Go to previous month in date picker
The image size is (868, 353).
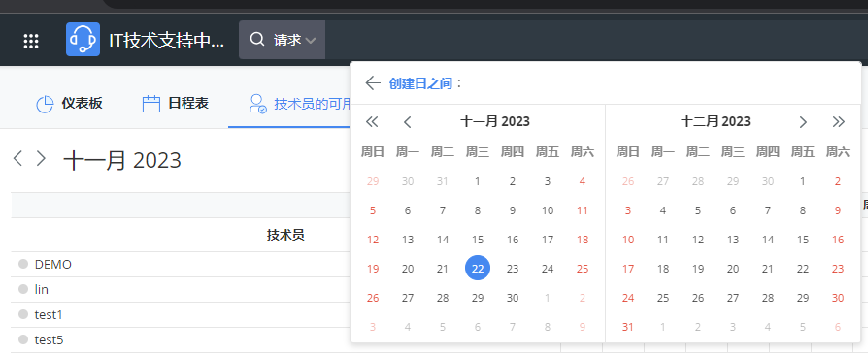[x=408, y=122]
